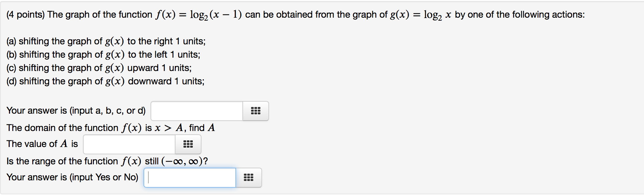Click the highlighted Yes or No input box
The width and height of the screenshot is (644, 196).
189,177
